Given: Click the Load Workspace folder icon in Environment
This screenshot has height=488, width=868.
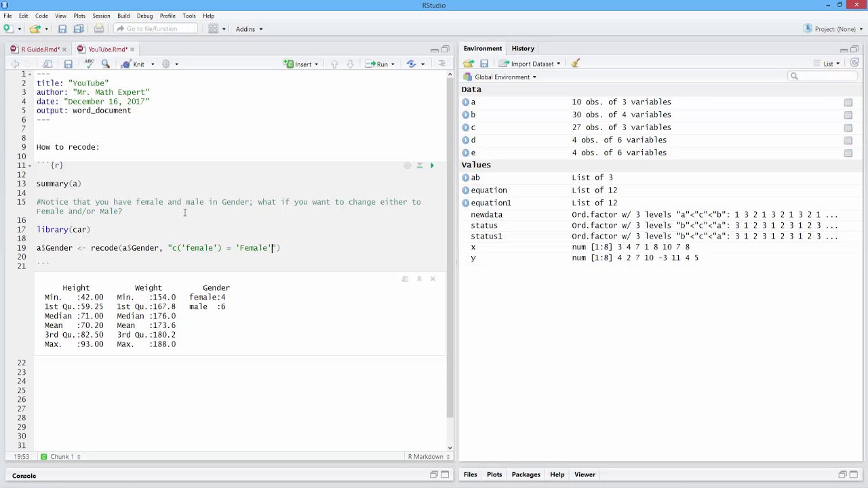Looking at the screenshot, I should (469, 64).
